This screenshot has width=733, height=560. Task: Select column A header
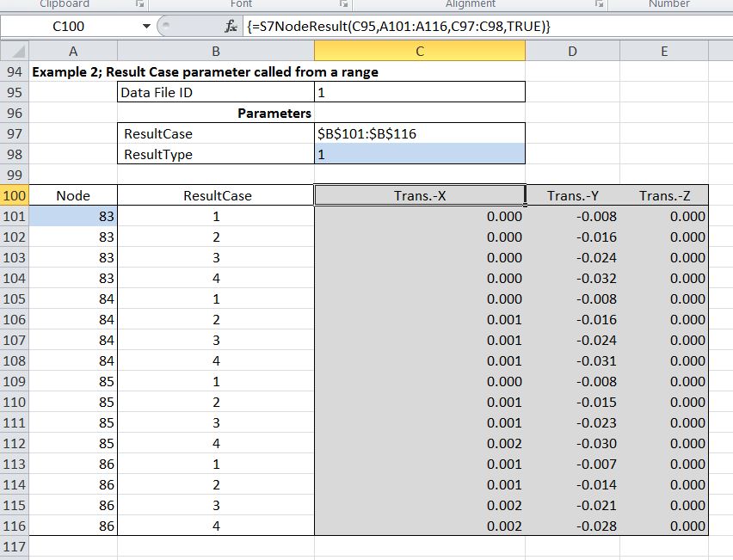click(x=73, y=52)
